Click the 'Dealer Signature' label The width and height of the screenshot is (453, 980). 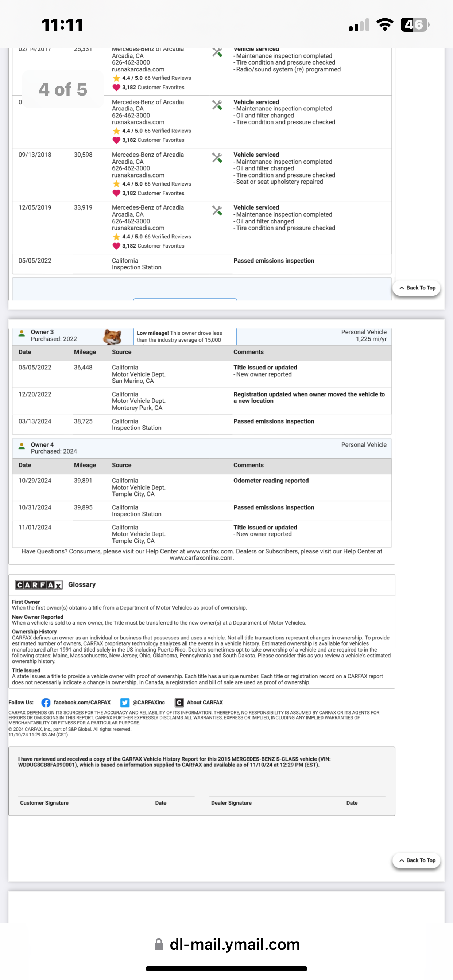232,803
